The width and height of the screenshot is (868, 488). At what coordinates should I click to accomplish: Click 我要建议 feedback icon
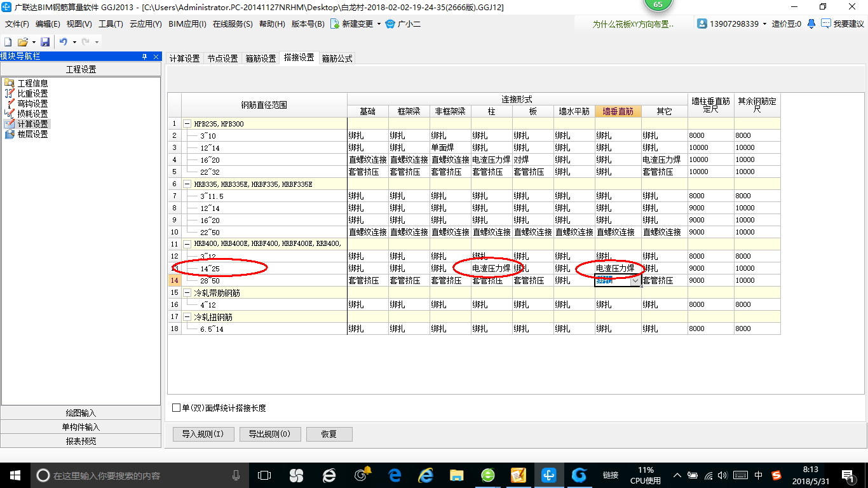tap(826, 24)
